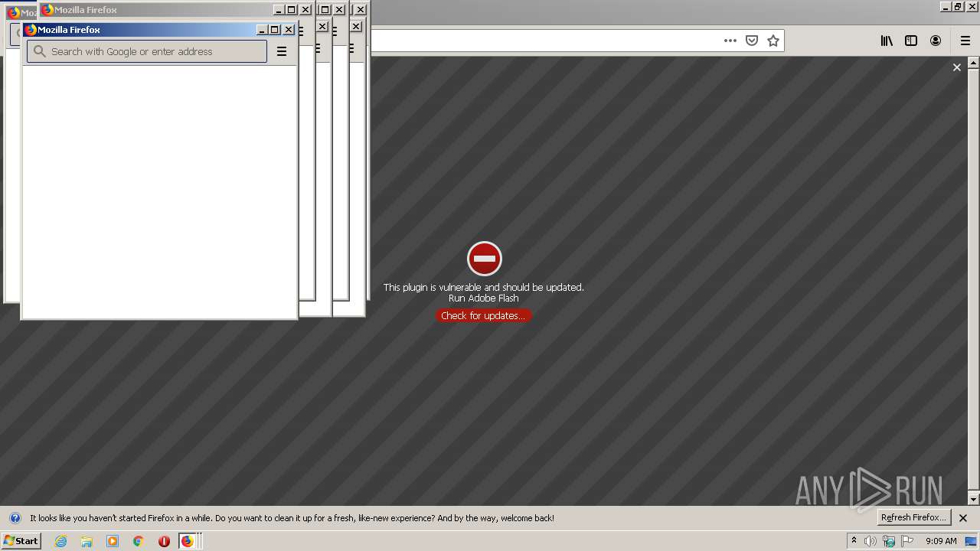
Task: Open the Action Center flag icon
Action: pyautogui.click(x=907, y=541)
